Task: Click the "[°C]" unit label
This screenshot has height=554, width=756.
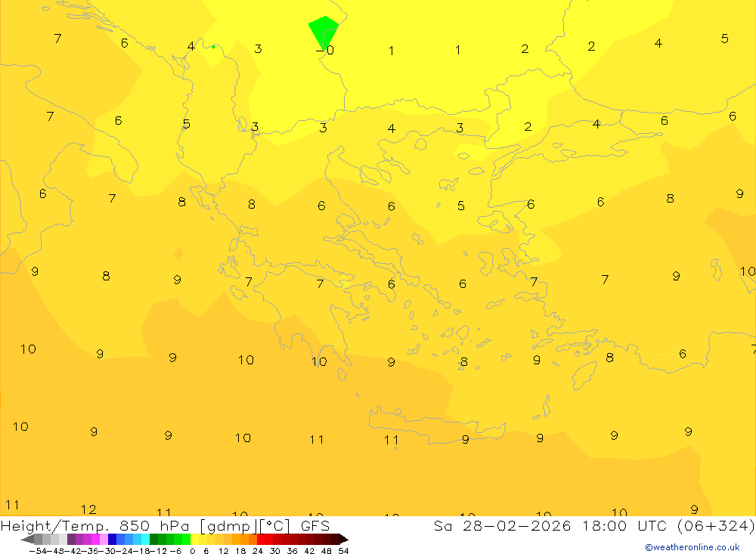Action: (x=274, y=526)
